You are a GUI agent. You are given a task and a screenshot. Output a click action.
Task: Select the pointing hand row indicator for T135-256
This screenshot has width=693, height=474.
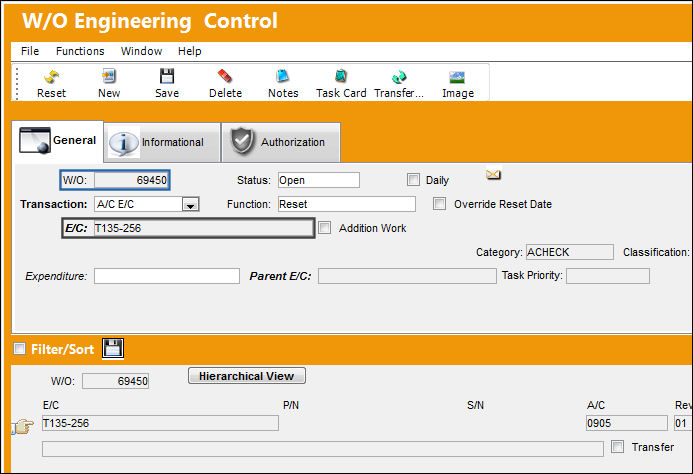[x=23, y=426]
